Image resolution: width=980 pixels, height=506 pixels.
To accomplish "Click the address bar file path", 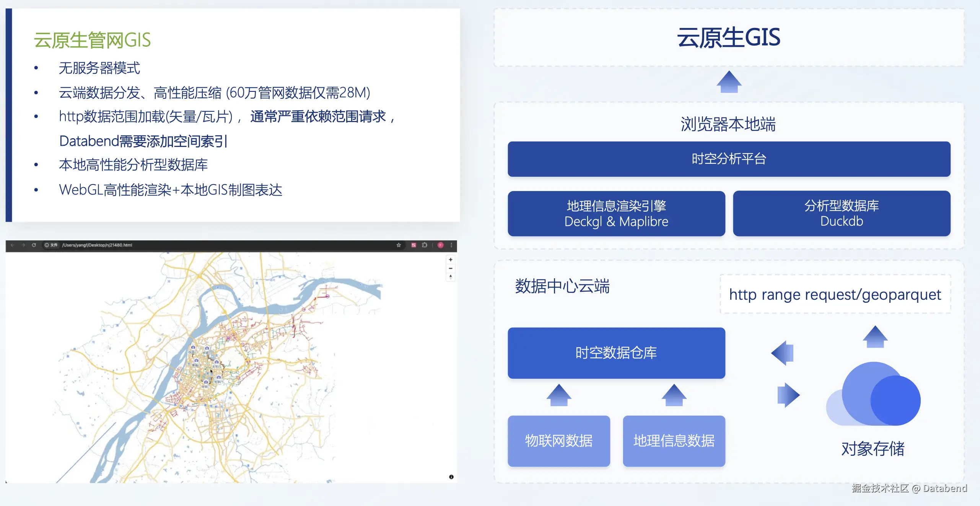I will click(97, 245).
